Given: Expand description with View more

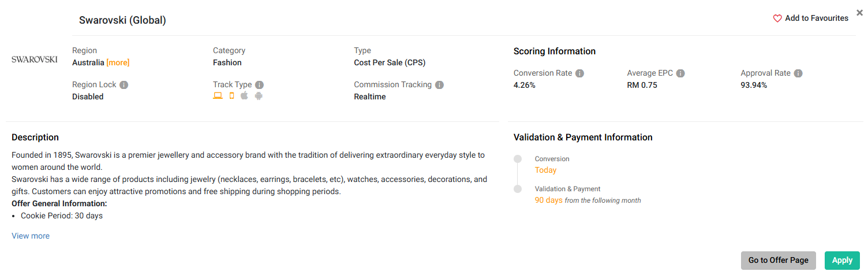Looking at the screenshot, I should click(x=31, y=236).
